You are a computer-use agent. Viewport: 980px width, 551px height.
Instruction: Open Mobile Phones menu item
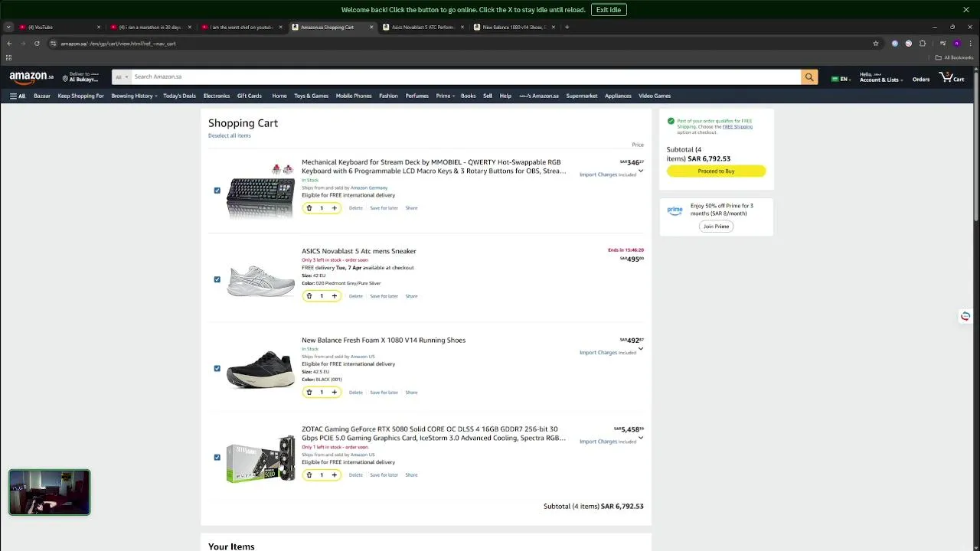tap(354, 96)
